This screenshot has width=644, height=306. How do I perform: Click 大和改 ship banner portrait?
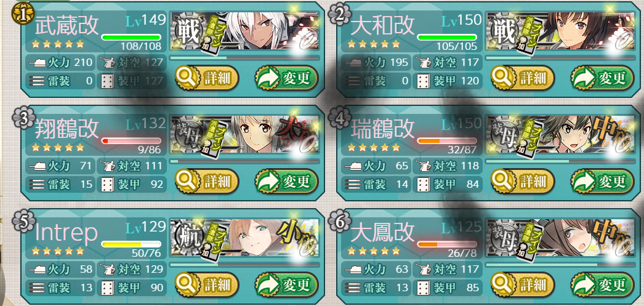[561, 31]
